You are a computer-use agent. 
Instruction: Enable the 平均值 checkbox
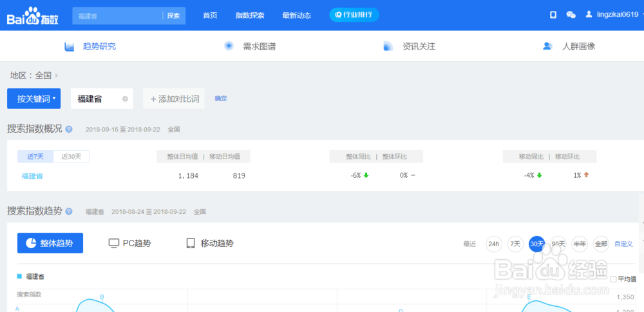[x=613, y=279]
